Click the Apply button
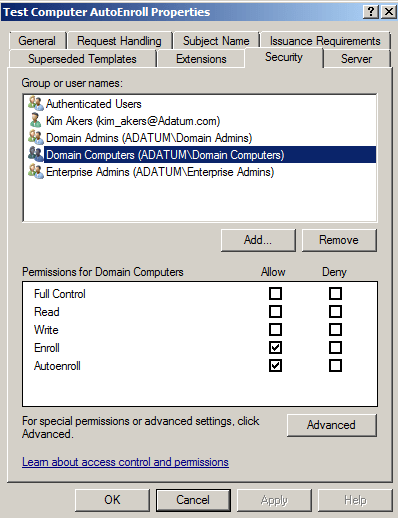The image size is (398, 518). tap(274, 500)
